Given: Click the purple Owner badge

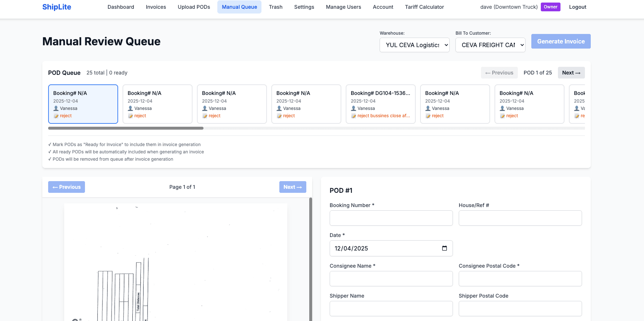Looking at the screenshot, I should (550, 7).
